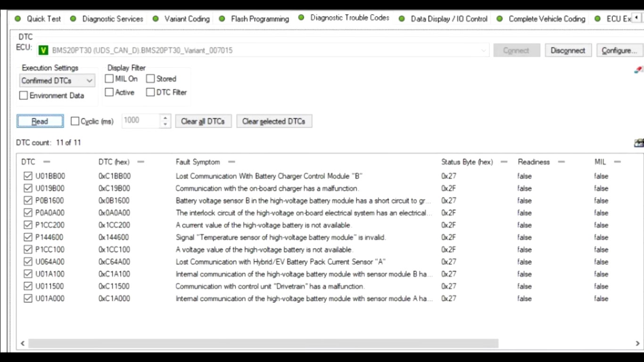The height and width of the screenshot is (362, 644).
Task: Click the filter dash icon beside Fault Symptom
Action: coord(231,162)
